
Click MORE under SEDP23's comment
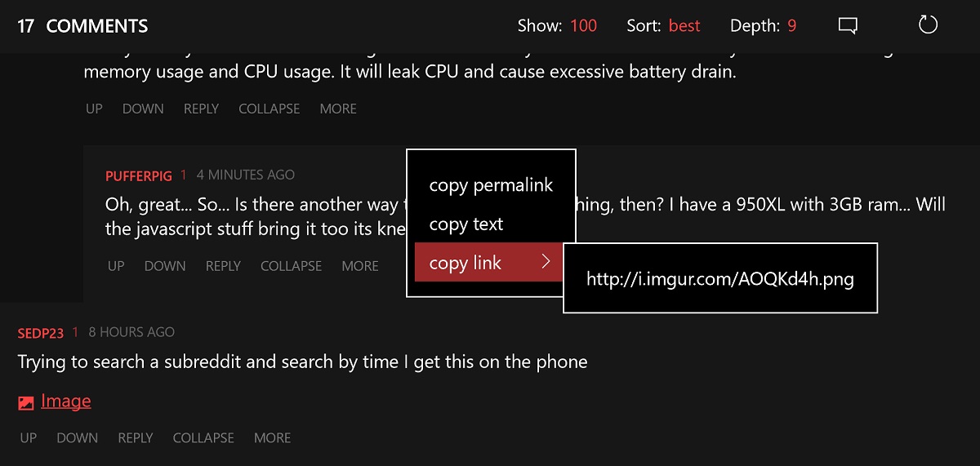[272, 438]
